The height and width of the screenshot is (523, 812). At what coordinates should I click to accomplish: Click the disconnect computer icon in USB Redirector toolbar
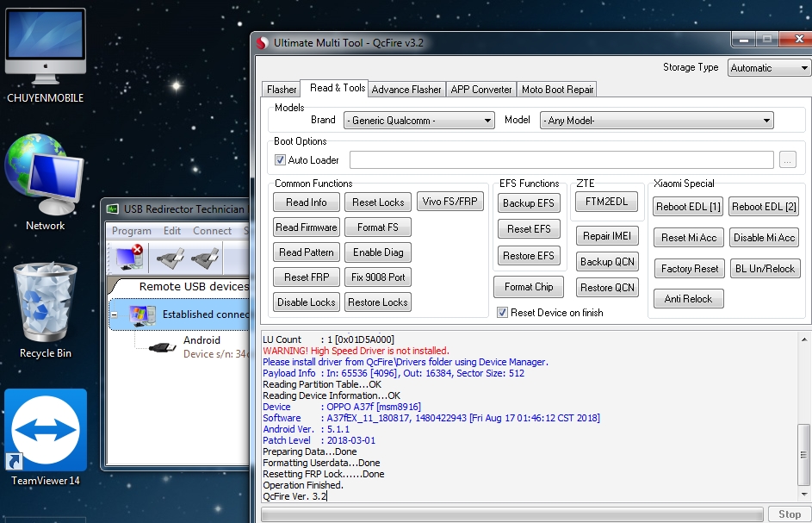(x=129, y=257)
